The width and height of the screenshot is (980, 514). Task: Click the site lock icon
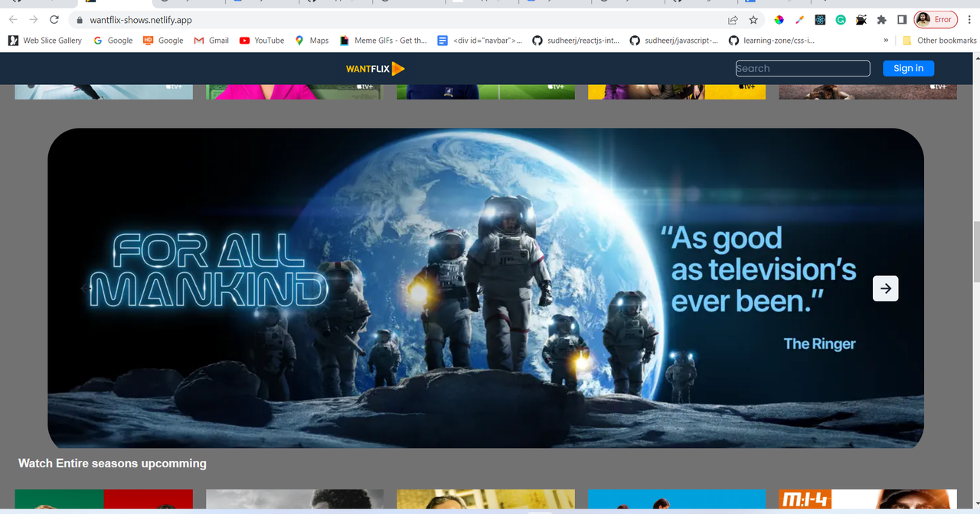(x=79, y=20)
